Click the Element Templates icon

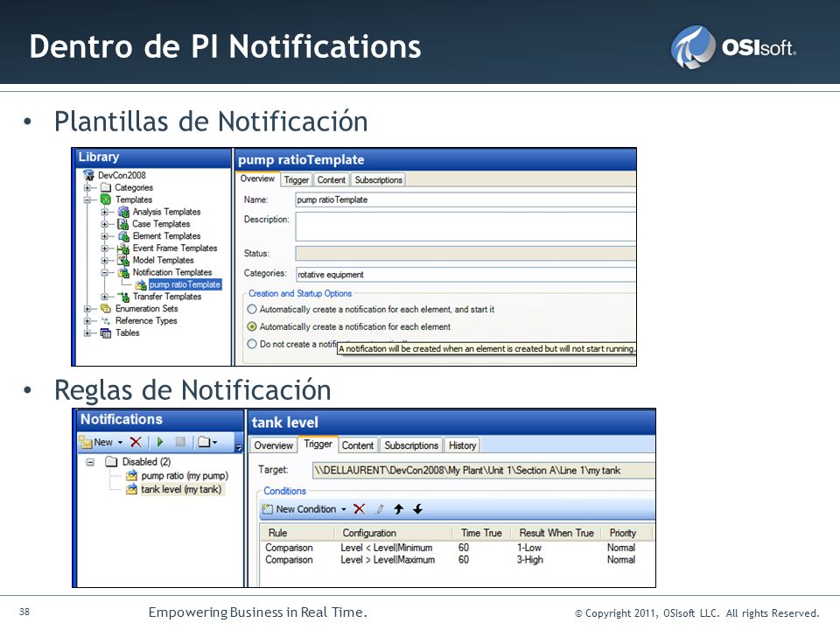123,236
